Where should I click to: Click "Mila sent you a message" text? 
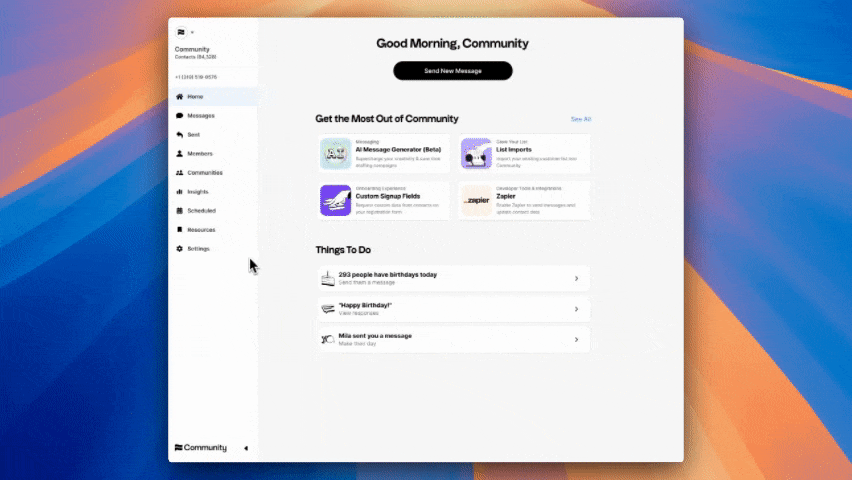pyautogui.click(x=375, y=336)
